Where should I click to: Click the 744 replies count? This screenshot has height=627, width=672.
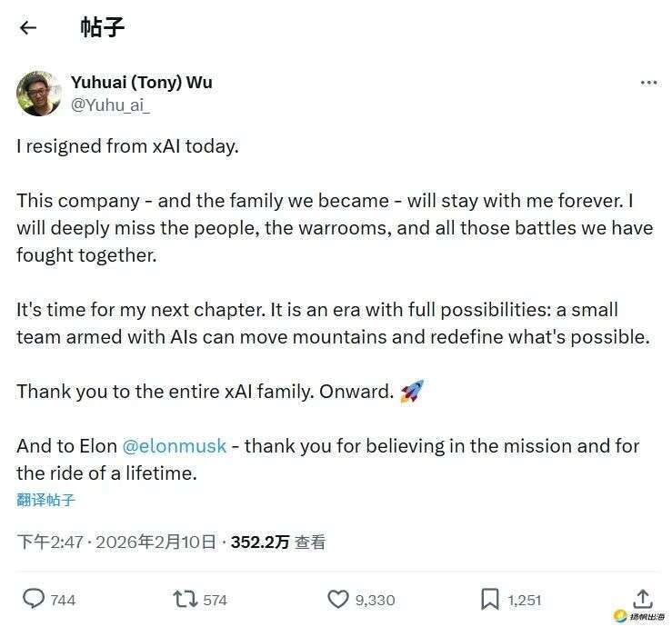pyautogui.click(x=64, y=600)
